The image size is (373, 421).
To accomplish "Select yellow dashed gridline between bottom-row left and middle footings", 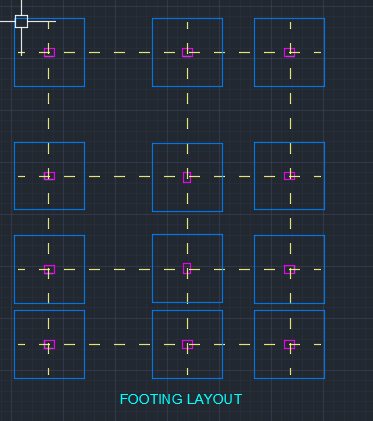I will point(119,344).
